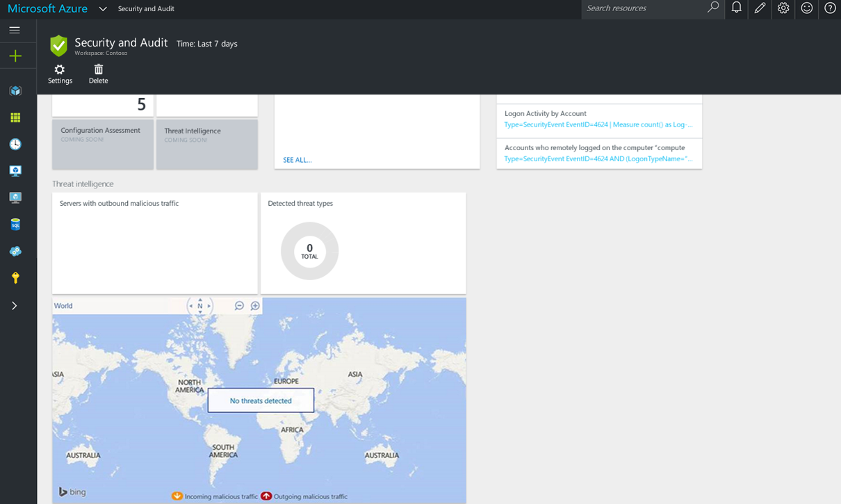Collapse the sidebar with the hamburger icon
This screenshot has width=841, height=504.
[x=14, y=30]
